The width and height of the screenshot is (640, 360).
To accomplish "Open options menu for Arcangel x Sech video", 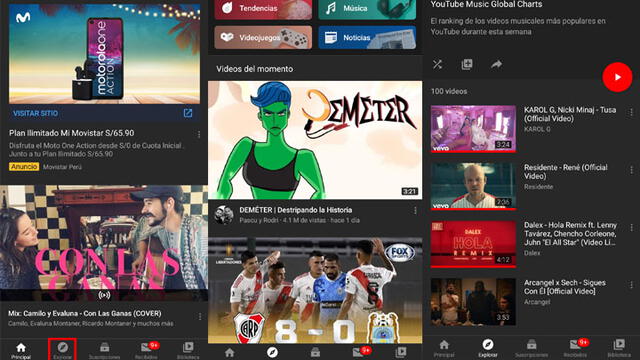I will 631,285.
